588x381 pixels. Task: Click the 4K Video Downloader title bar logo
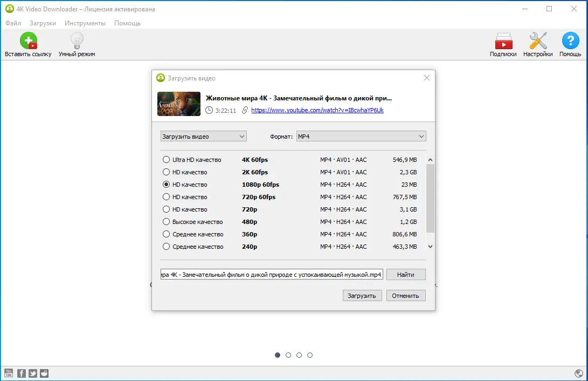pos(9,9)
